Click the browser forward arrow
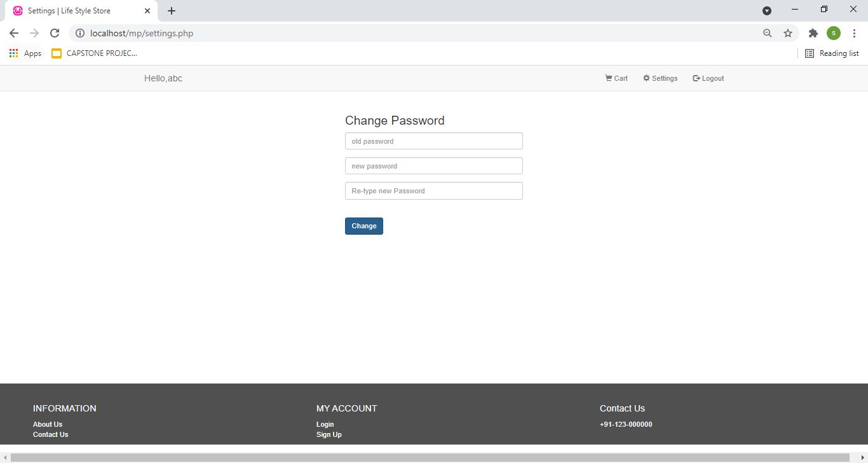The height and width of the screenshot is (463, 868). click(x=34, y=33)
